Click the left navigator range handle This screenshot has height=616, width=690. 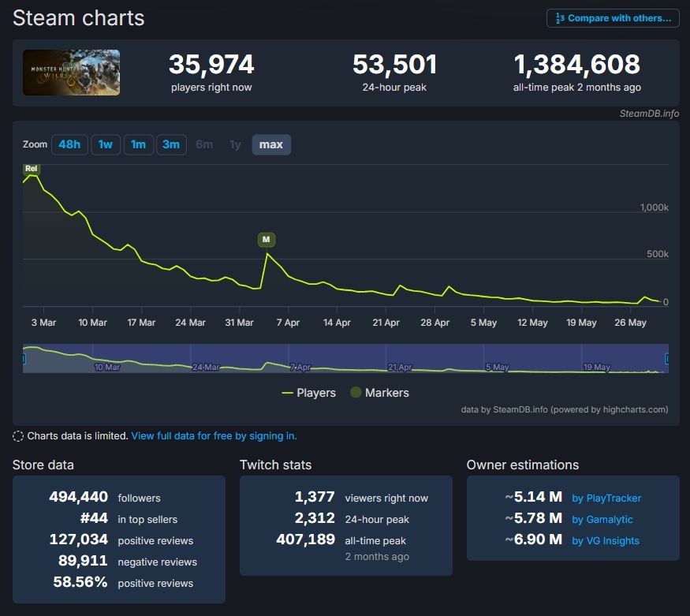point(24,359)
